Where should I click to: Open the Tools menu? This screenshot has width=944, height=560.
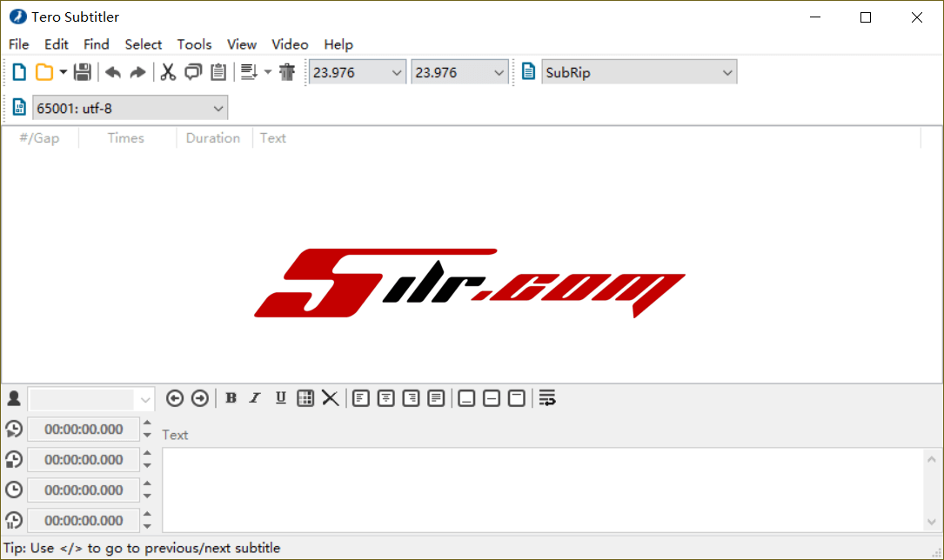click(194, 44)
